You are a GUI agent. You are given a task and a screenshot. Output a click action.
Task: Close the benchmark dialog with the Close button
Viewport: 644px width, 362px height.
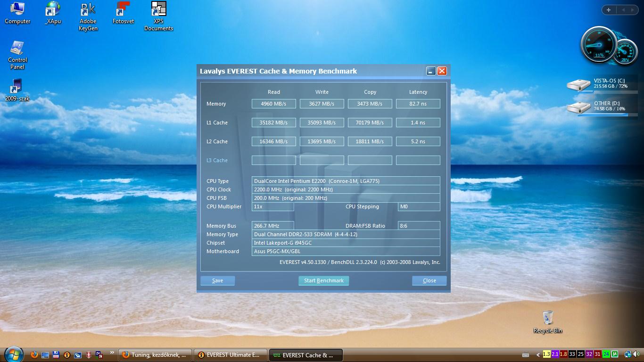click(429, 280)
